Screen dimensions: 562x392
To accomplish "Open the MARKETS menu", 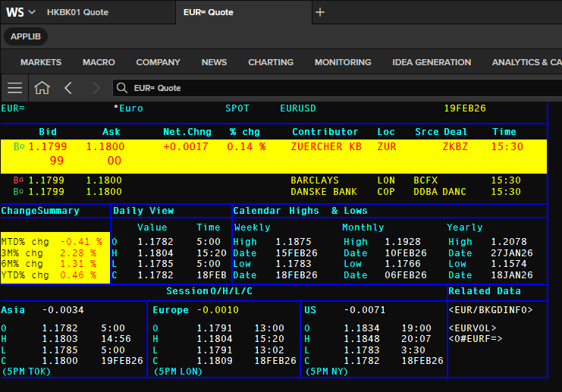I will [41, 62].
